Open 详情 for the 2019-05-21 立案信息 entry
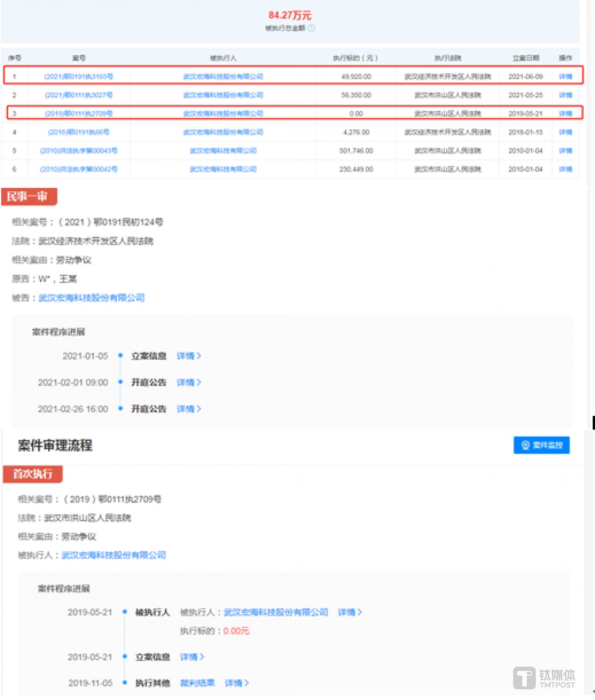 [x=192, y=657]
